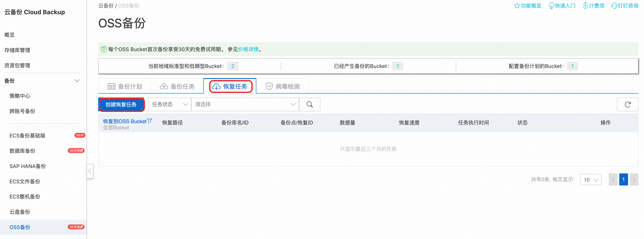Go to the next page arrow
This screenshot has width=644, height=239.
pyautogui.click(x=634, y=179)
